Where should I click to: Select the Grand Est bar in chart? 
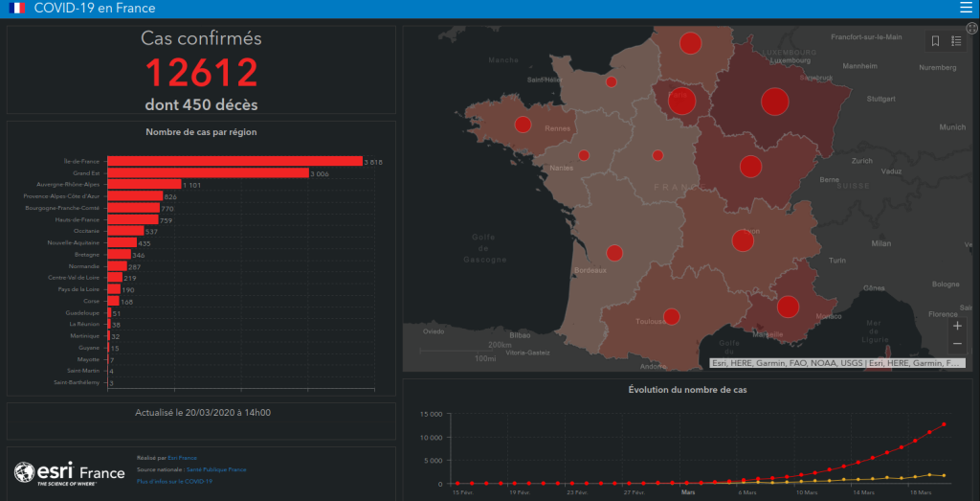point(207,172)
